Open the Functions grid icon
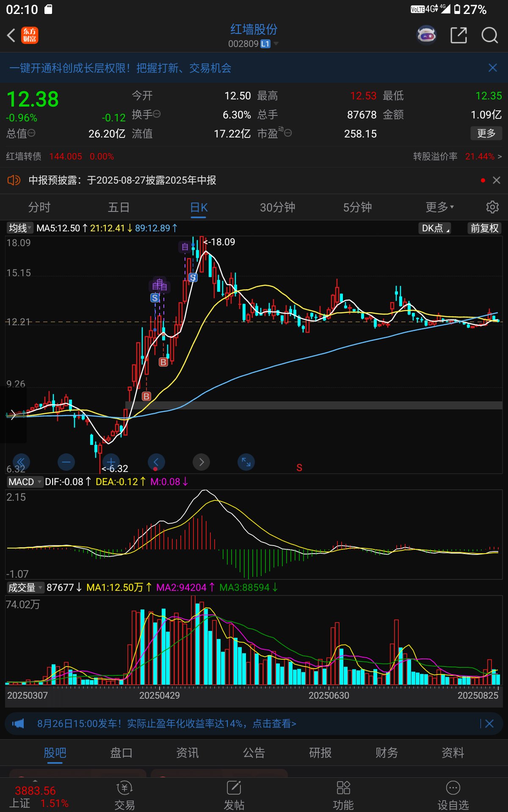The image size is (508, 812). pyautogui.click(x=343, y=795)
